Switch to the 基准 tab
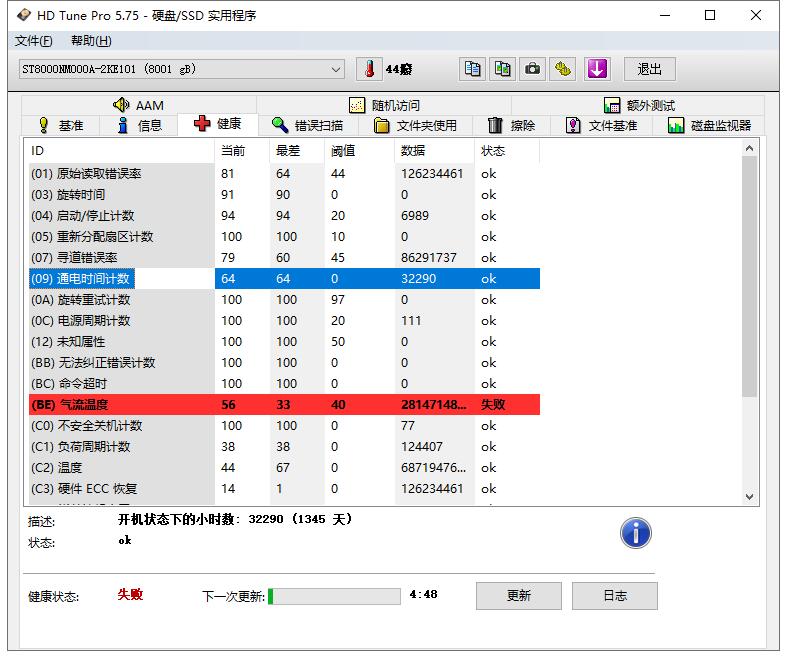Viewport: 787px width, 658px height. (61, 125)
